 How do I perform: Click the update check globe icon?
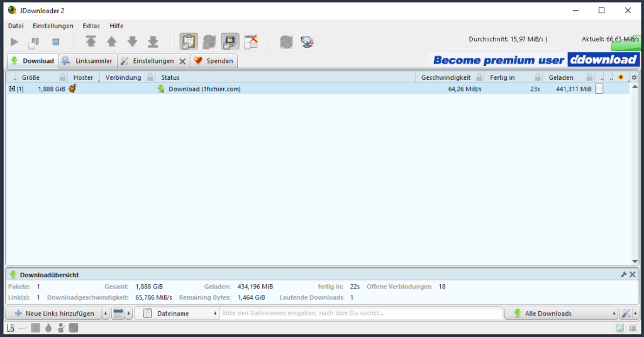click(307, 41)
